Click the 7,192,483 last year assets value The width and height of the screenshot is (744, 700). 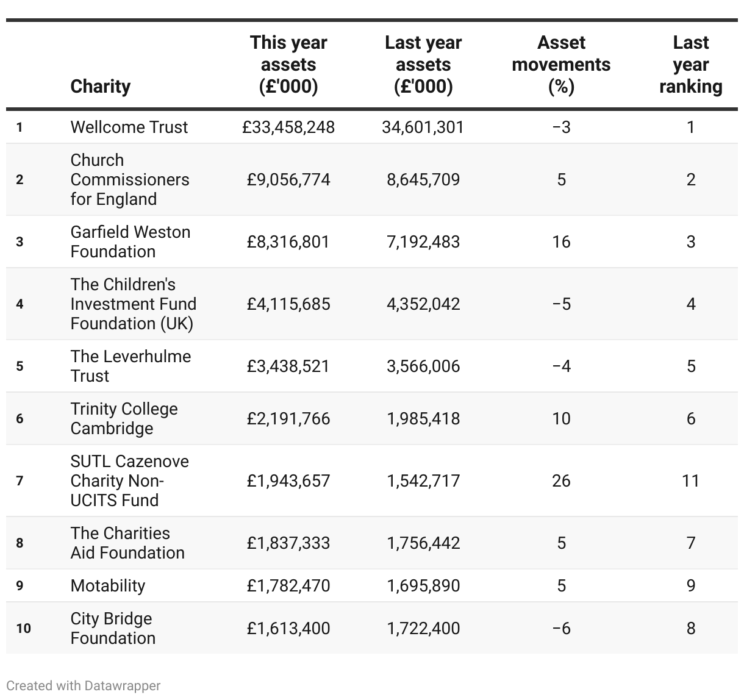point(423,241)
